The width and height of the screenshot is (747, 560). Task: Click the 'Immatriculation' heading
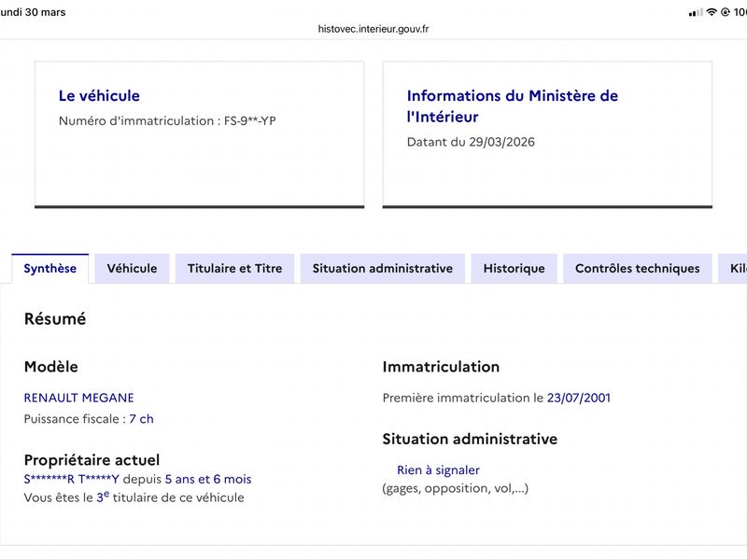click(x=441, y=367)
